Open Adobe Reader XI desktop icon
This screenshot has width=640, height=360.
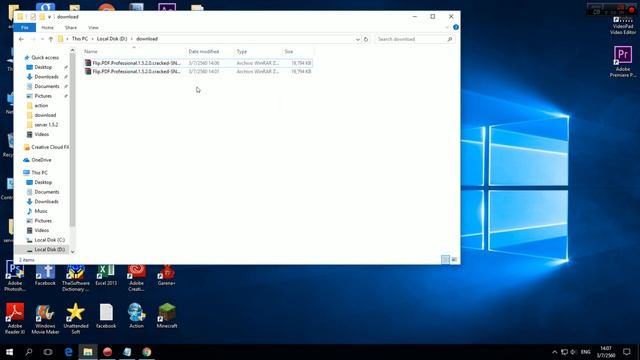click(15, 319)
